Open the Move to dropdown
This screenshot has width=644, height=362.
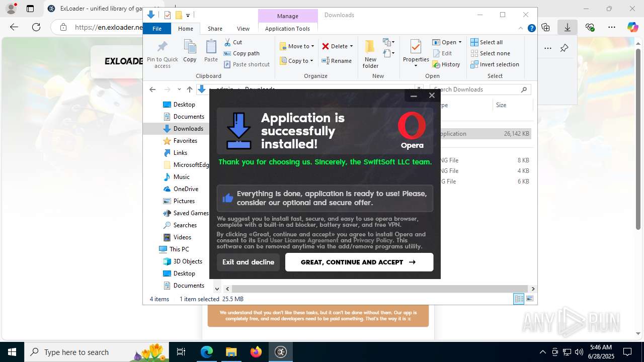(x=297, y=46)
